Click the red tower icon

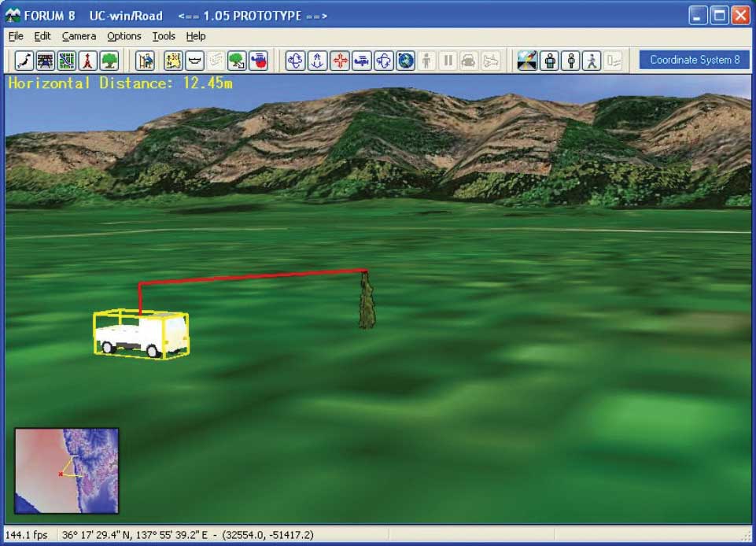click(88, 61)
